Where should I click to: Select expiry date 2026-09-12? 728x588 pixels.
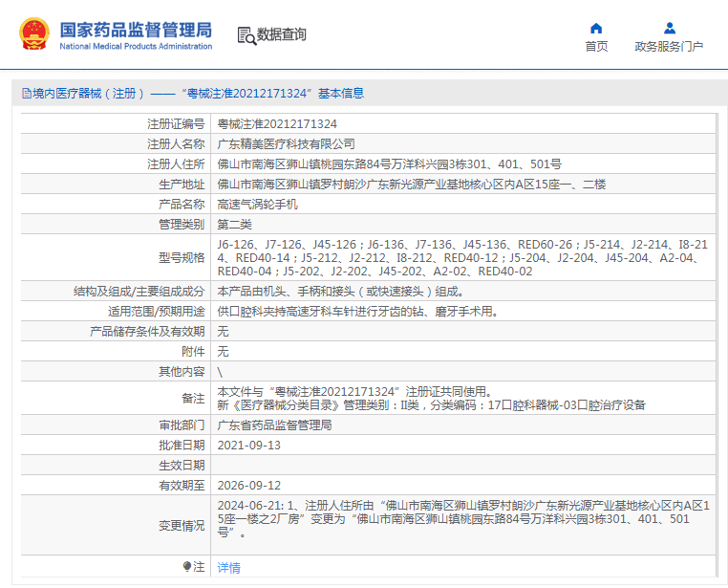pos(248,486)
